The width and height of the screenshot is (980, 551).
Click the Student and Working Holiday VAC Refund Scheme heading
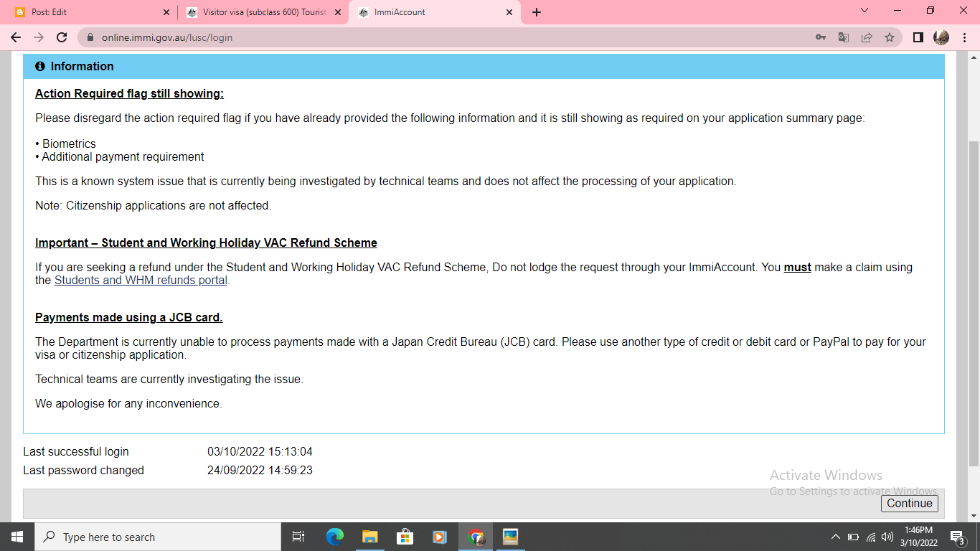pos(206,243)
